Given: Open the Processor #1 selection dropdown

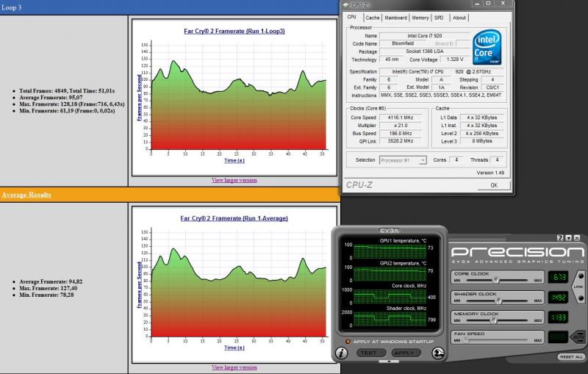Looking at the screenshot, I should click(x=403, y=160).
